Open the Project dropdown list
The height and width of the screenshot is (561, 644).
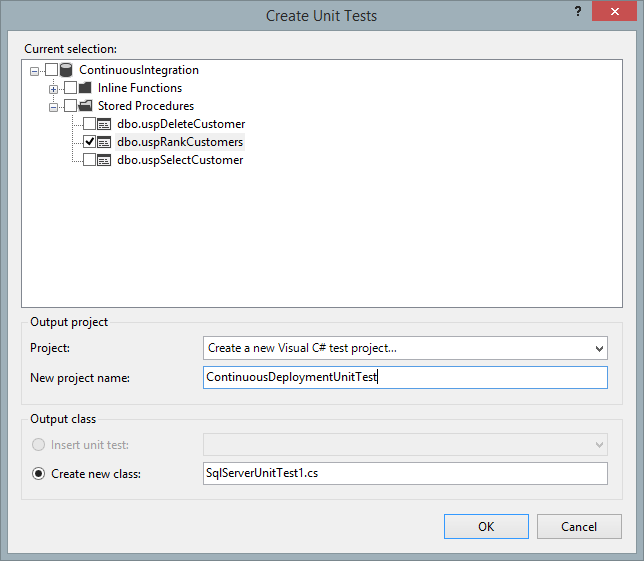pos(598,349)
